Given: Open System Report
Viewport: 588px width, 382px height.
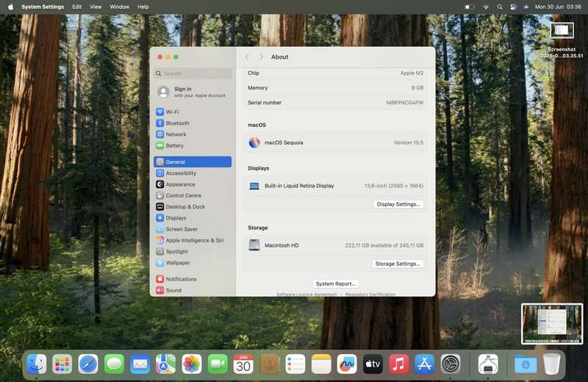Looking at the screenshot, I should (336, 284).
